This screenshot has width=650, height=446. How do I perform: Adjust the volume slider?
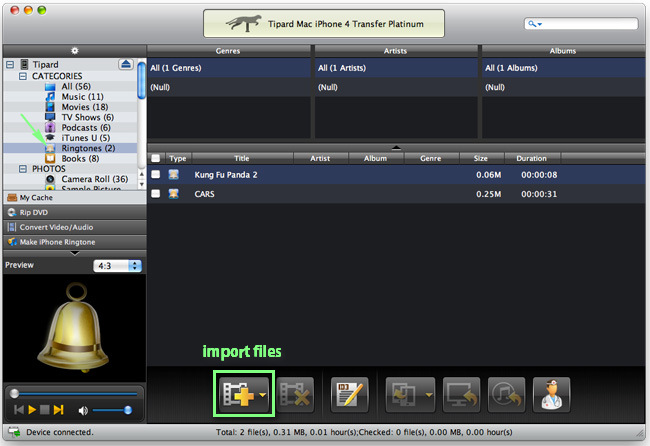[112, 410]
